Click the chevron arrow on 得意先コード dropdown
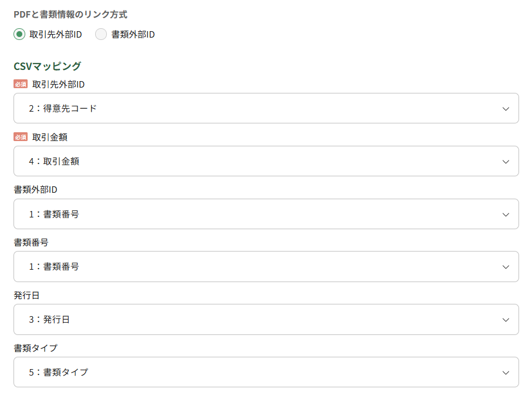Viewport: 532px width, 402px height. point(506,109)
